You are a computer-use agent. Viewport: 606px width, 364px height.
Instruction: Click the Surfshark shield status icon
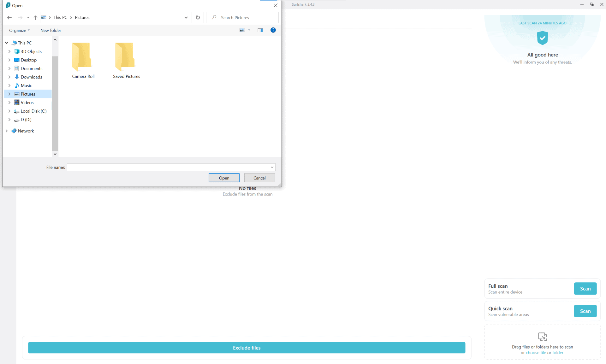(x=542, y=38)
